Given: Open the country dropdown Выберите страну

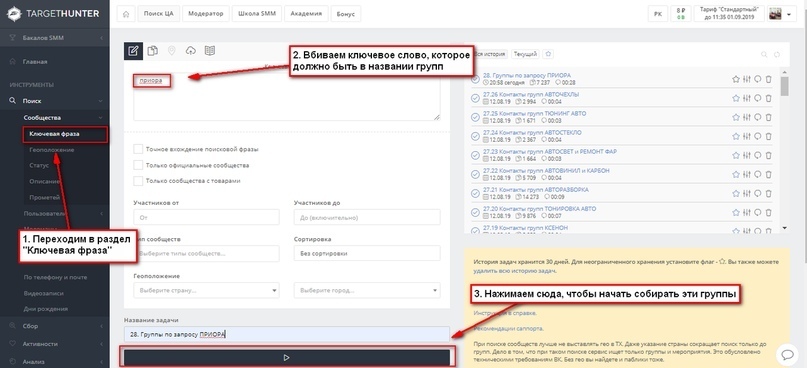Looking at the screenshot, I should coord(206,290).
